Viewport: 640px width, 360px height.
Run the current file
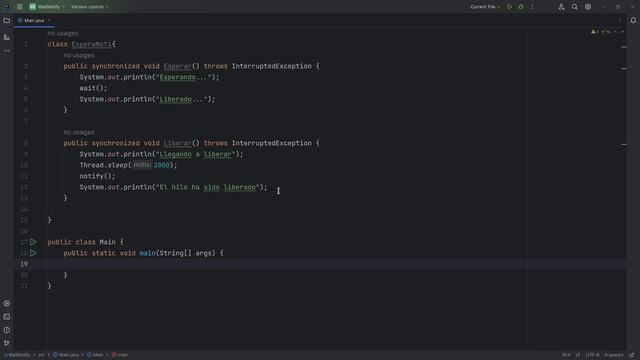(x=509, y=7)
